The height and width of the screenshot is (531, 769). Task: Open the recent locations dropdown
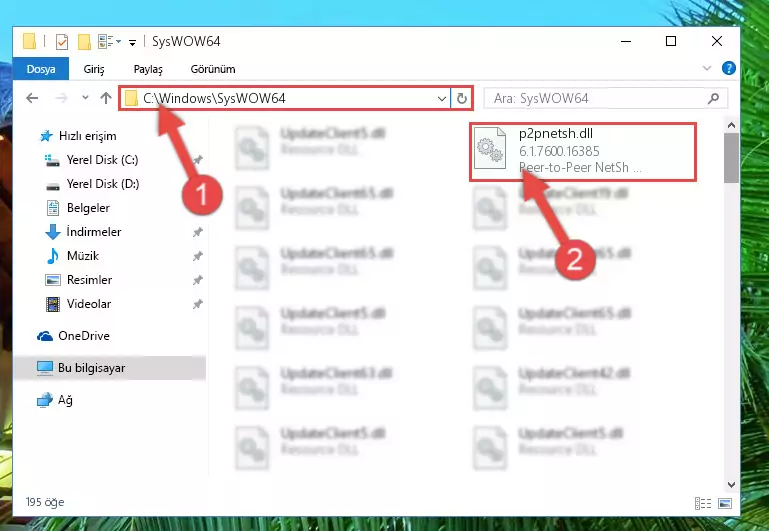coord(85,98)
